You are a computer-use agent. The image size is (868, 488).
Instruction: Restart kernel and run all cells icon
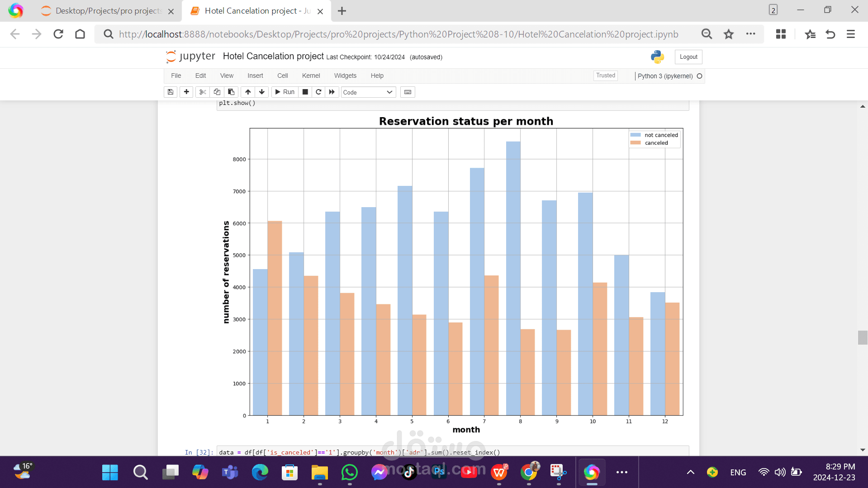click(332, 92)
